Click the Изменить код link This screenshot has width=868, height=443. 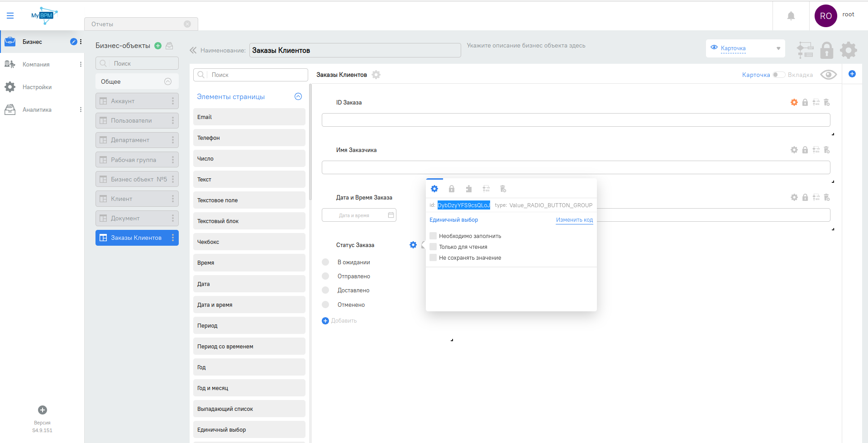point(574,220)
